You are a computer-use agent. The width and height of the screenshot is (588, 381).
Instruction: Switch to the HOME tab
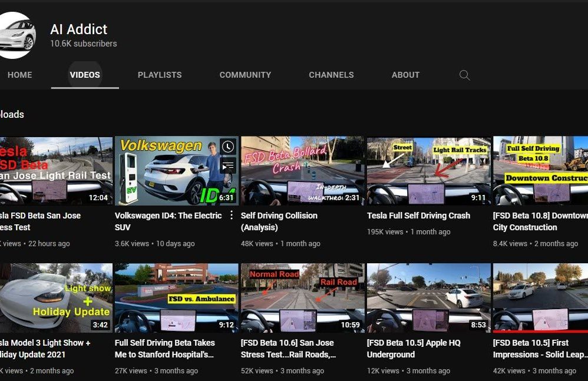[x=19, y=75]
